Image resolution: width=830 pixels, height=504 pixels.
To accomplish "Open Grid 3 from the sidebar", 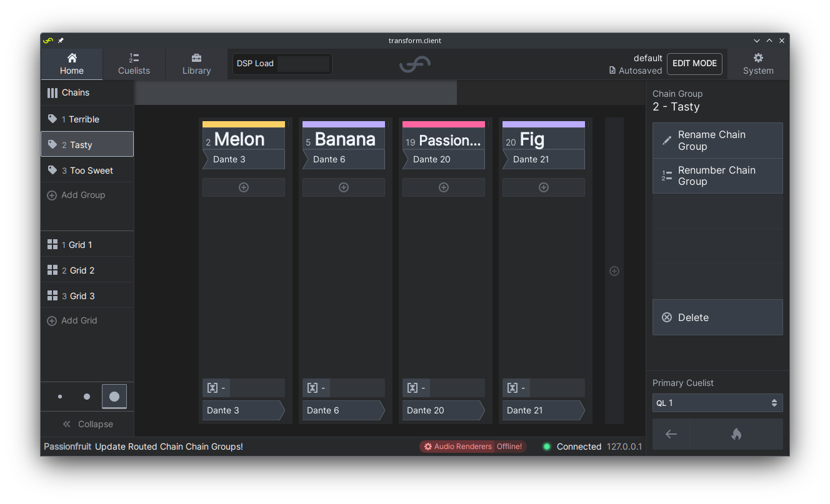I will click(x=87, y=296).
